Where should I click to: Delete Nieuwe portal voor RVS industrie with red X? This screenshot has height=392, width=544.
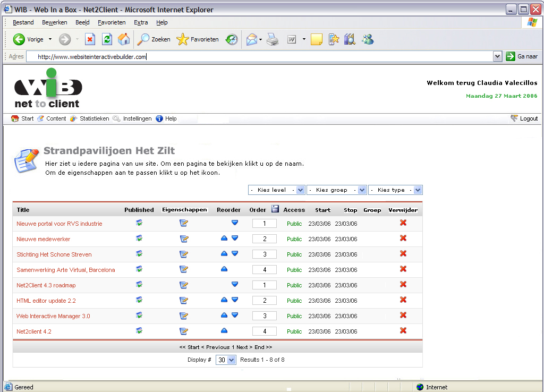tap(403, 223)
